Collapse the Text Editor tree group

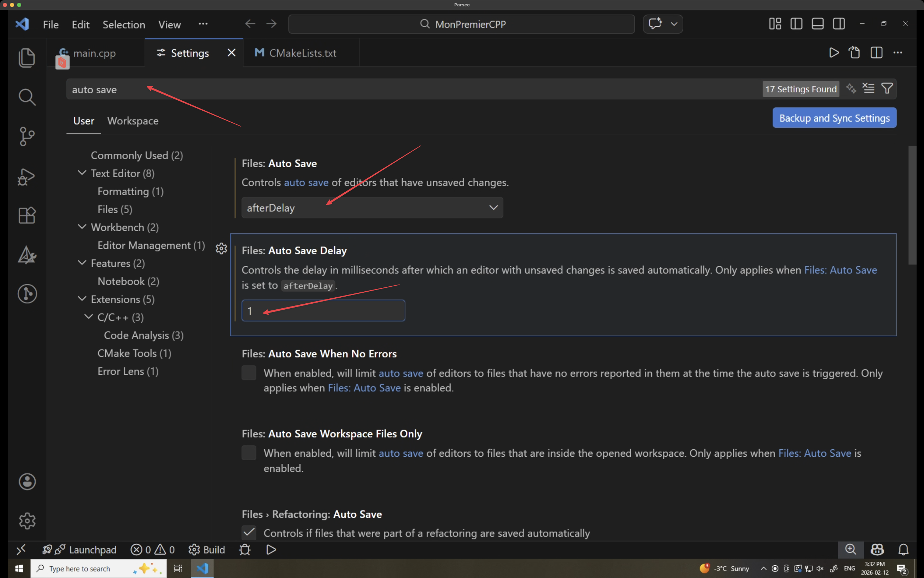point(82,173)
